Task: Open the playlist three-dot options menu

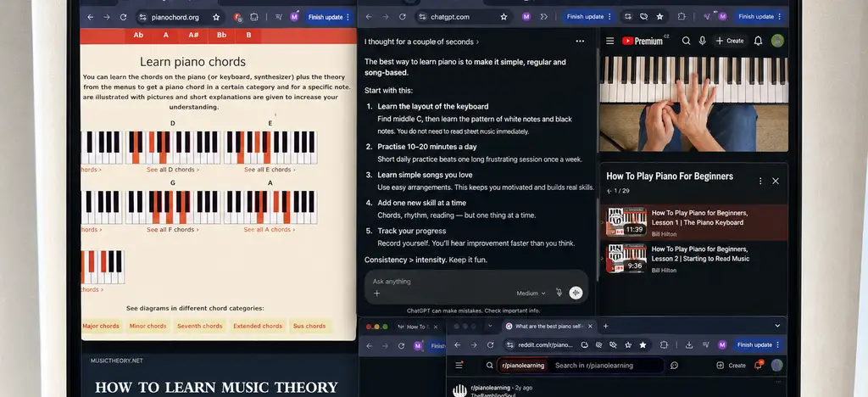Action: coord(760,181)
